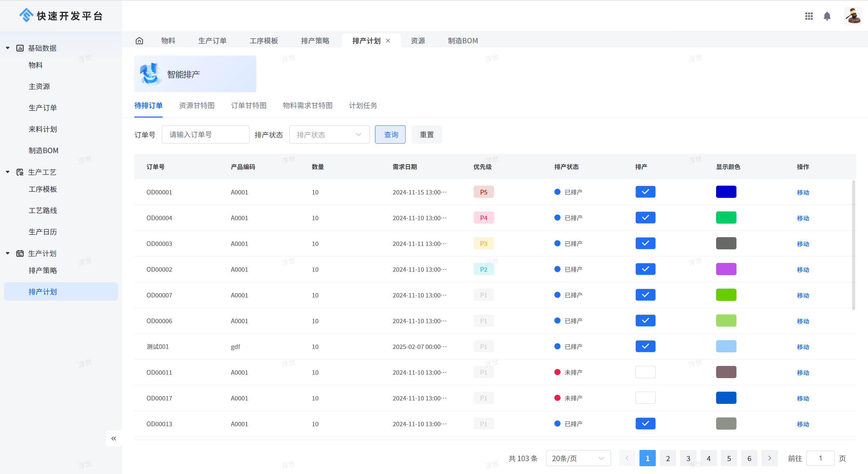The image size is (868, 474).
Task: Click the 查询 button
Action: [x=390, y=135]
